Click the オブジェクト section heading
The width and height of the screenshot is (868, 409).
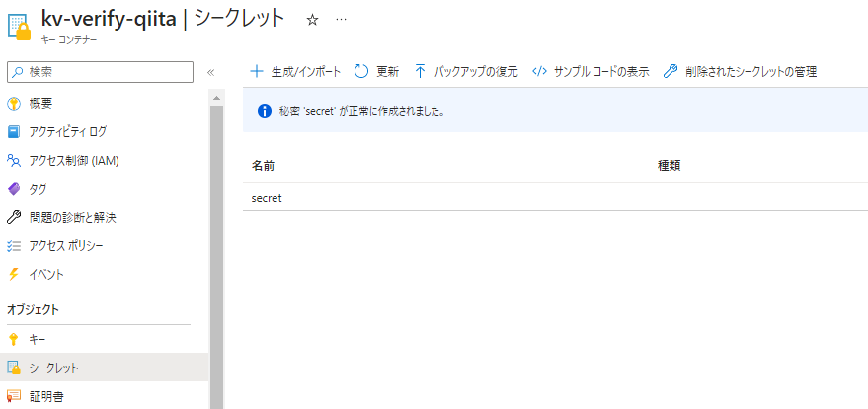pyautogui.click(x=33, y=310)
